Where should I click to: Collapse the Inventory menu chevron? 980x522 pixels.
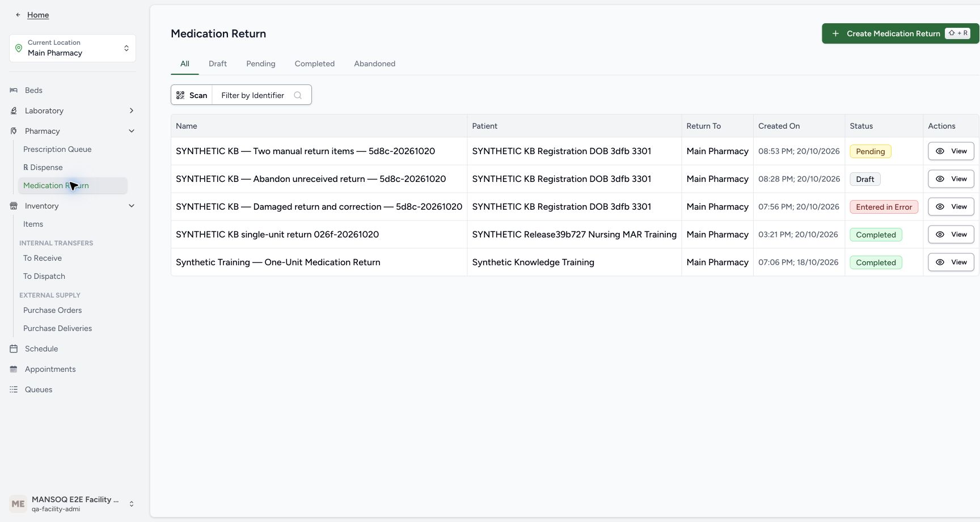pos(132,206)
